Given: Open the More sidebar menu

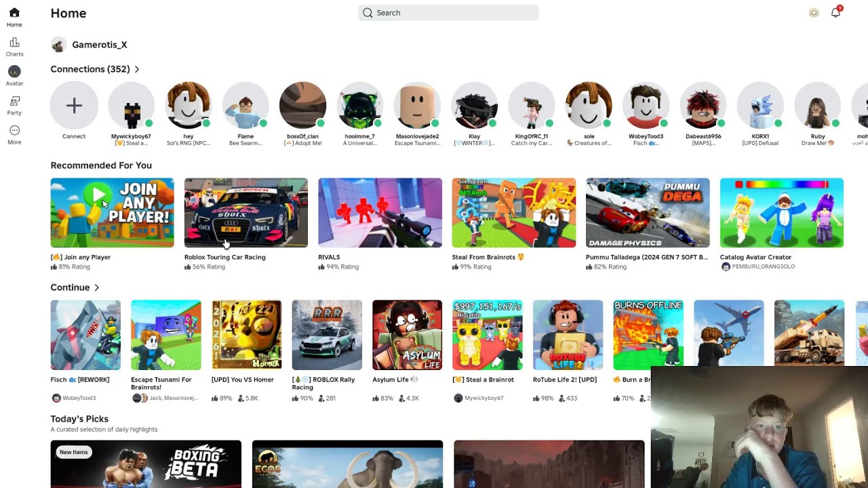Looking at the screenshot, I should (x=14, y=130).
